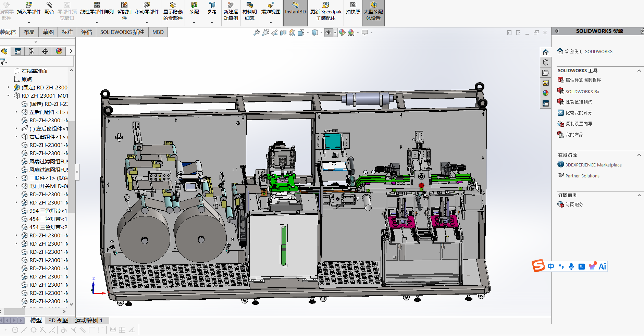The width and height of the screenshot is (644, 336).
Task: Open the View Orientation dropdown arrow
Action: coord(308,33)
